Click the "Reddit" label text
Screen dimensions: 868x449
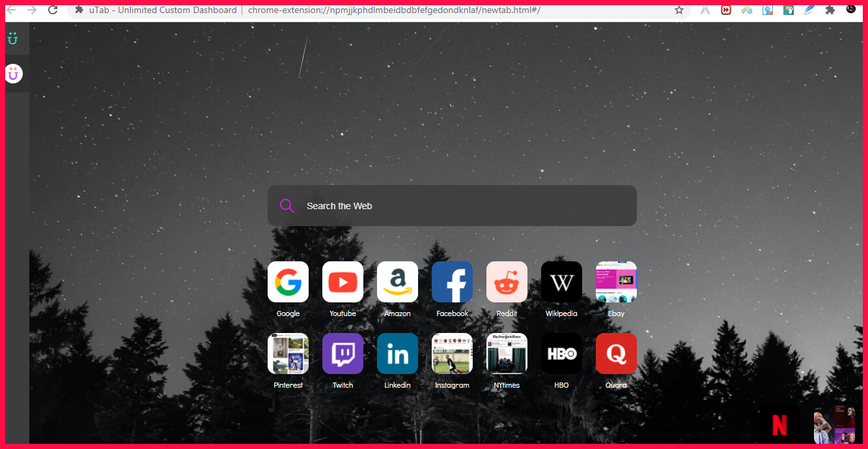(507, 313)
